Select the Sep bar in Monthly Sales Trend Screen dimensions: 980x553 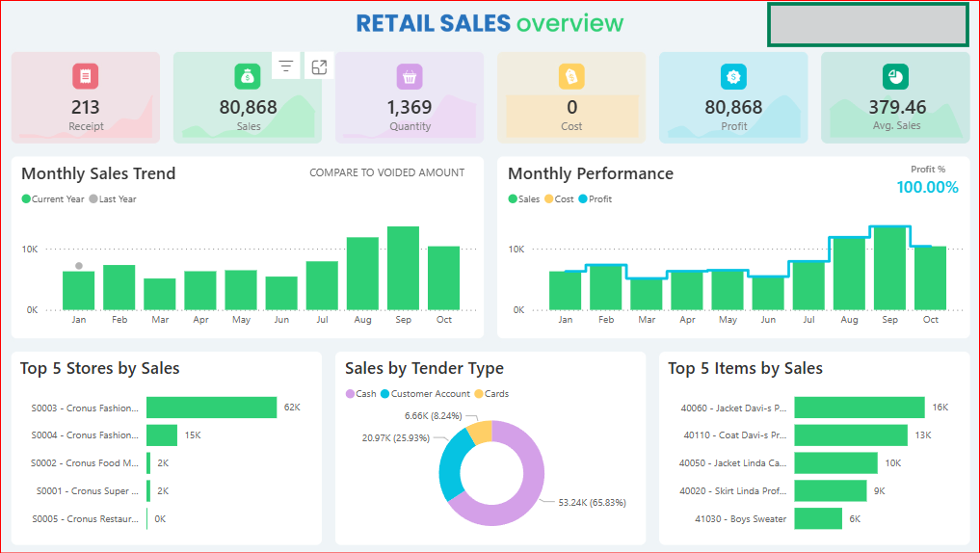(403, 268)
